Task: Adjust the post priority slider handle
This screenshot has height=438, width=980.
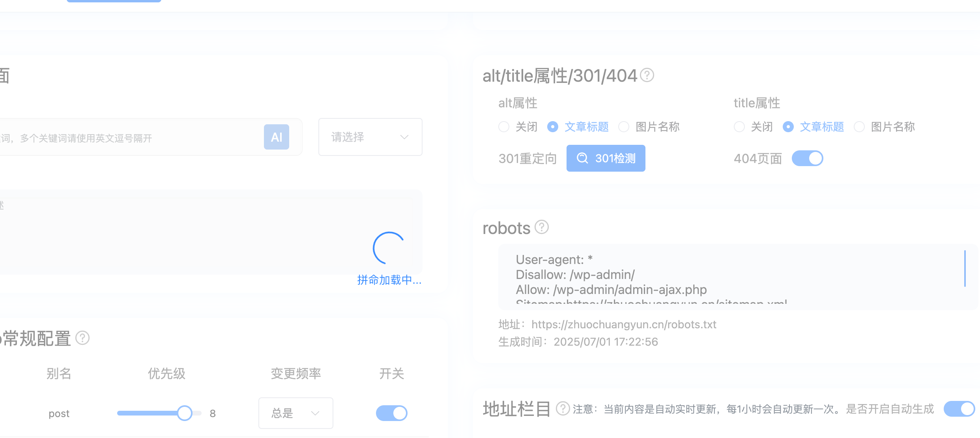Action: (184, 413)
